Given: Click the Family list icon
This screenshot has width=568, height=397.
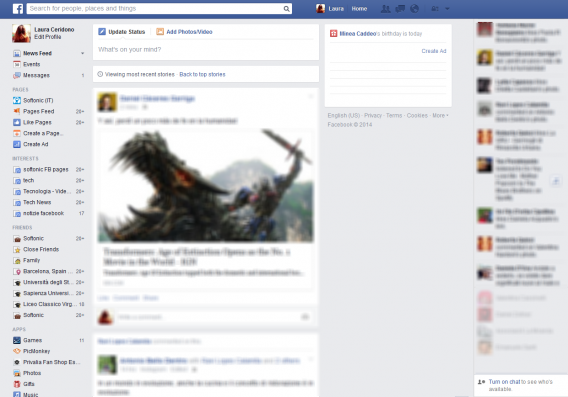Looking at the screenshot, I should pos(17,260).
